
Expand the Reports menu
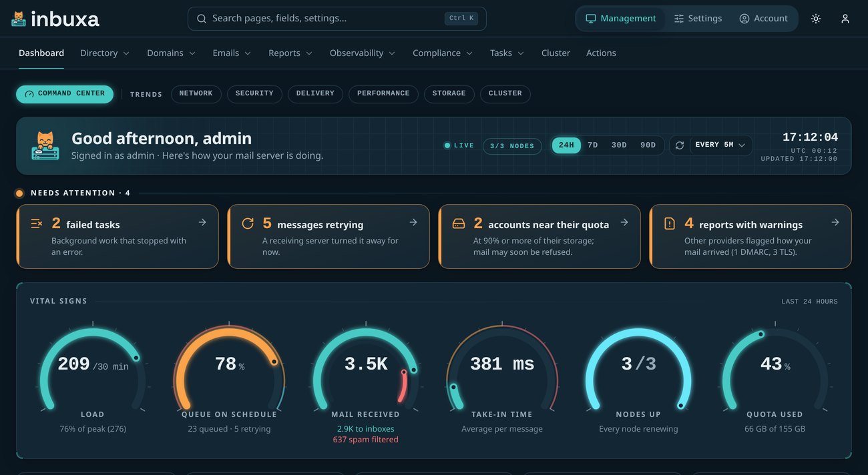click(x=290, y=53)
